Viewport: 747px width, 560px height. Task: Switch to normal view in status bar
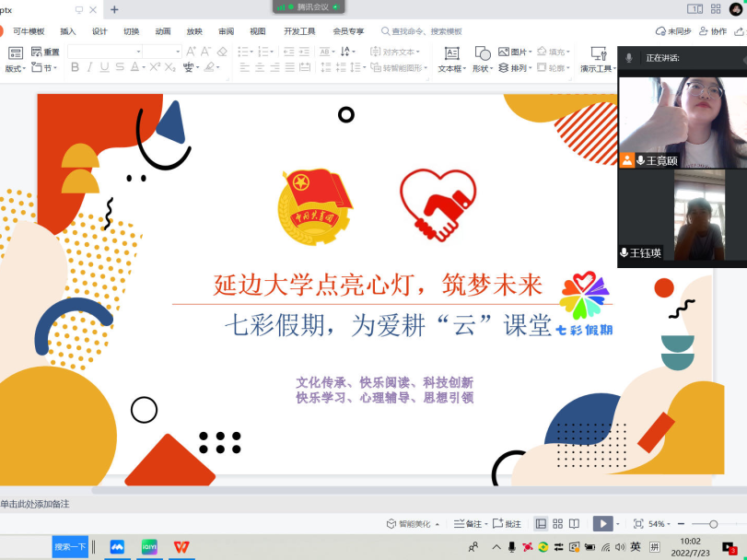(x=541, y=524)
